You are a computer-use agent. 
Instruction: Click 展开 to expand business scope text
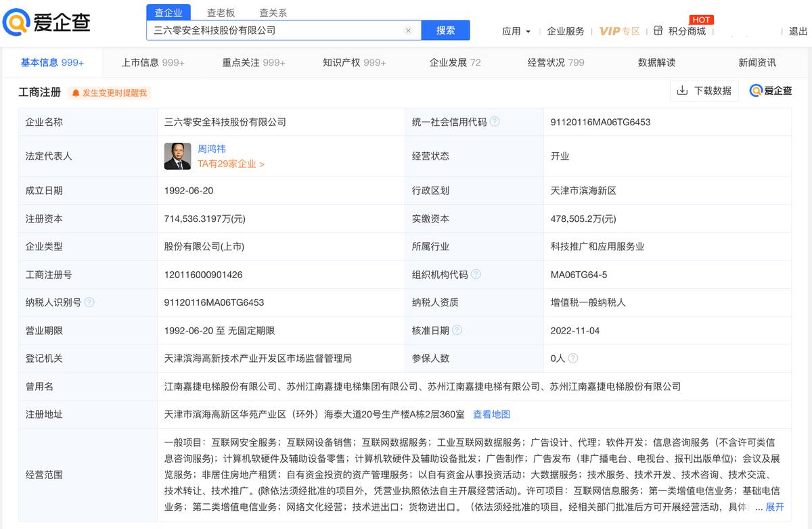pyautogui.click(x=773, y=506)
